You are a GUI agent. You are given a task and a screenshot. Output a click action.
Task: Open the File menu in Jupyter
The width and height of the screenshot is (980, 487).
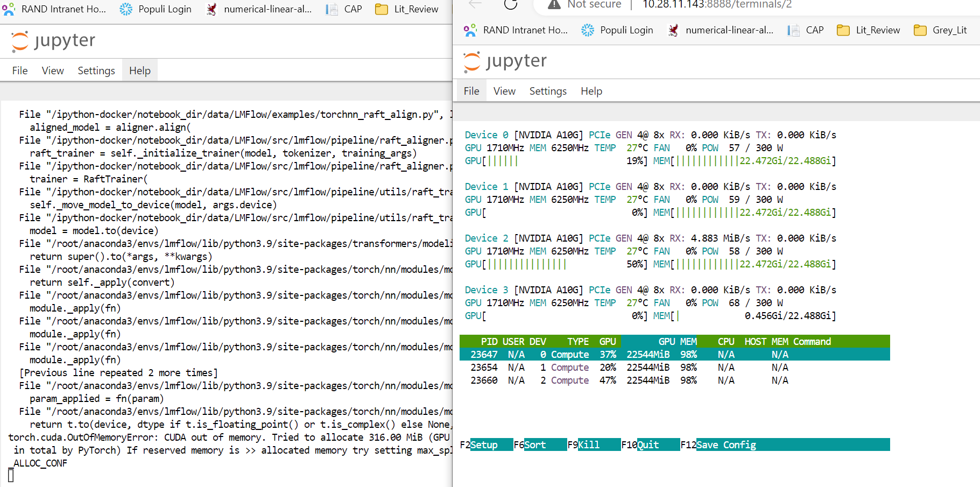click(x=471, y=90)
